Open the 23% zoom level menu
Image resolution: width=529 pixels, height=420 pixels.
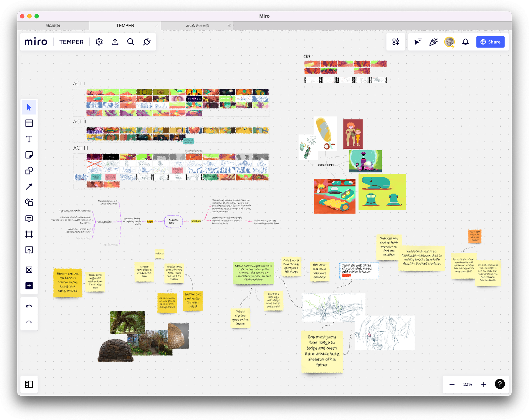[468, 384]
